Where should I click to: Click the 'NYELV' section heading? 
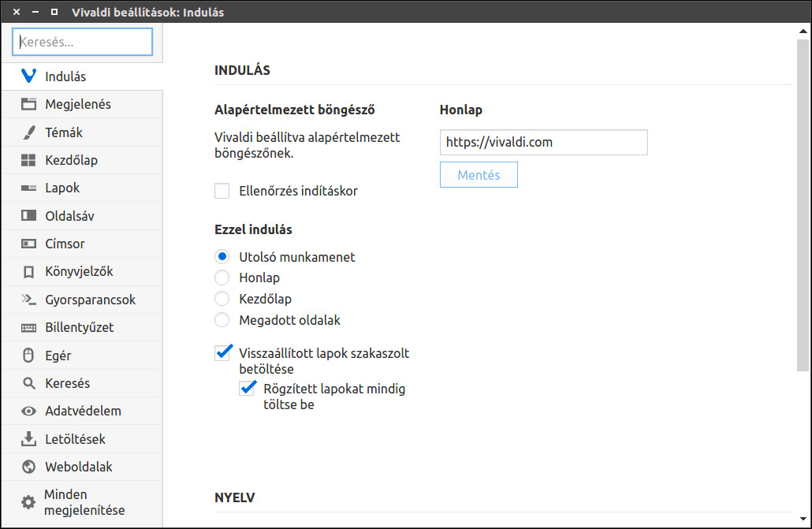(x=235, y=497)
